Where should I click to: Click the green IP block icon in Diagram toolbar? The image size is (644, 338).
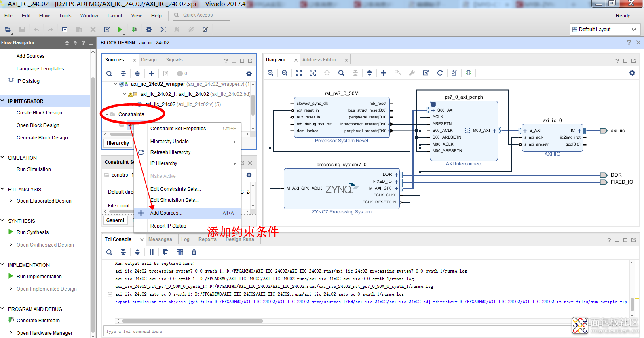pos(469,73)
